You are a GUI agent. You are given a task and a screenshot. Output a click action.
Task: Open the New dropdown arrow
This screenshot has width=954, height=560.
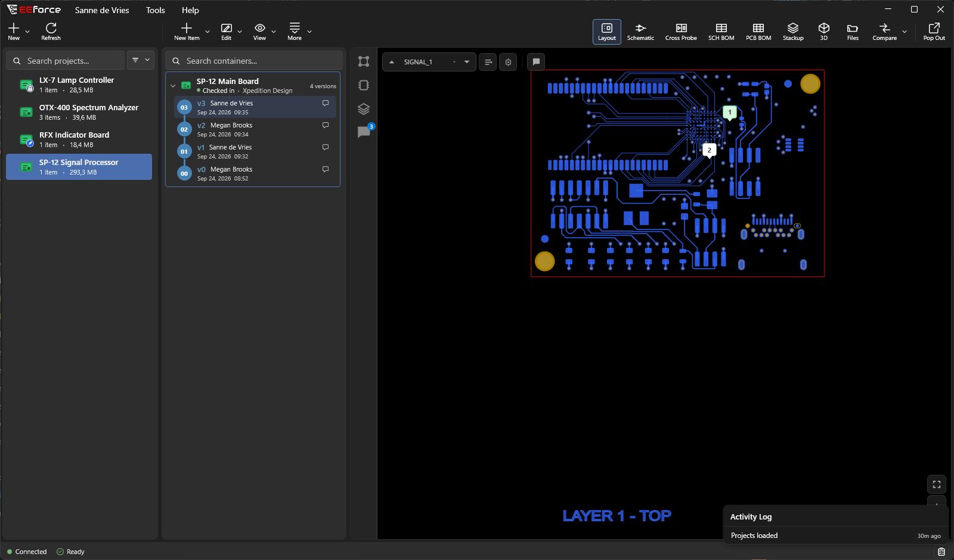27,32
